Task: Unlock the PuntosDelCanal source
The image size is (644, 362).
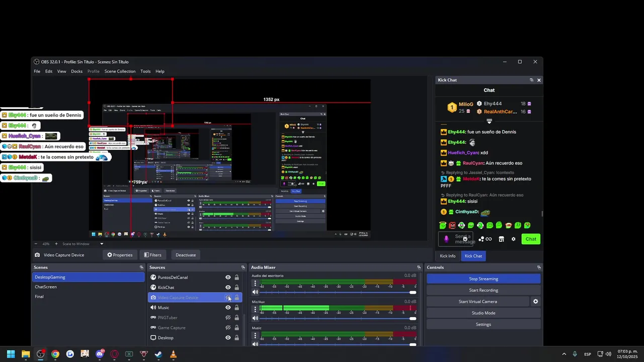Action: (236, 278)
